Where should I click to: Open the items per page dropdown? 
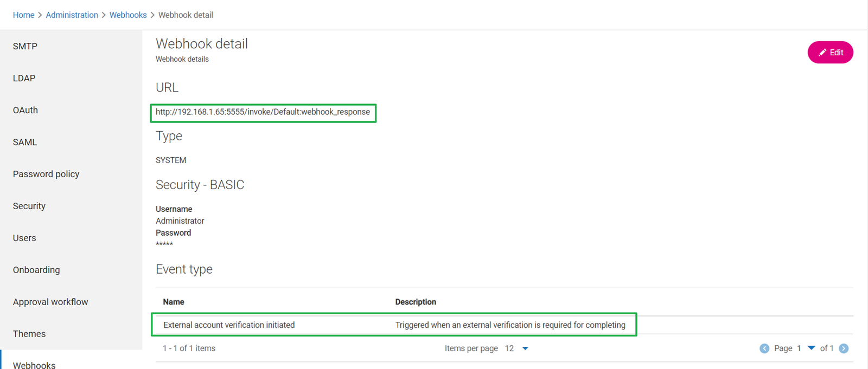[525, 348]
